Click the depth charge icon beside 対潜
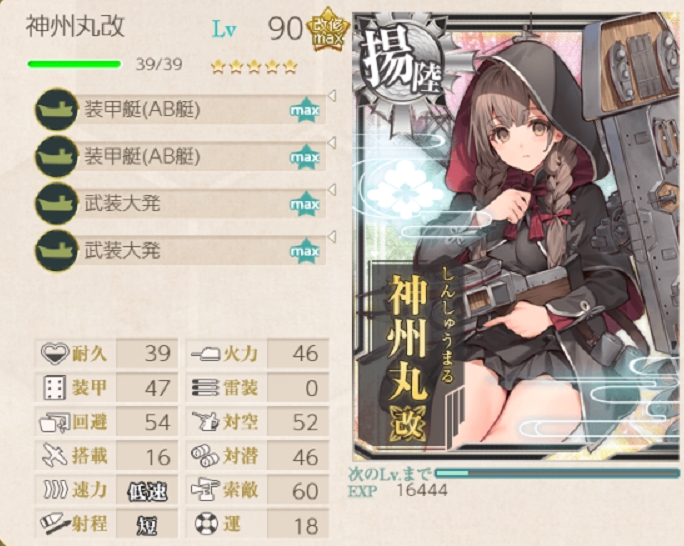The width and height of the screenshot is (684, 546). point(205,456)
